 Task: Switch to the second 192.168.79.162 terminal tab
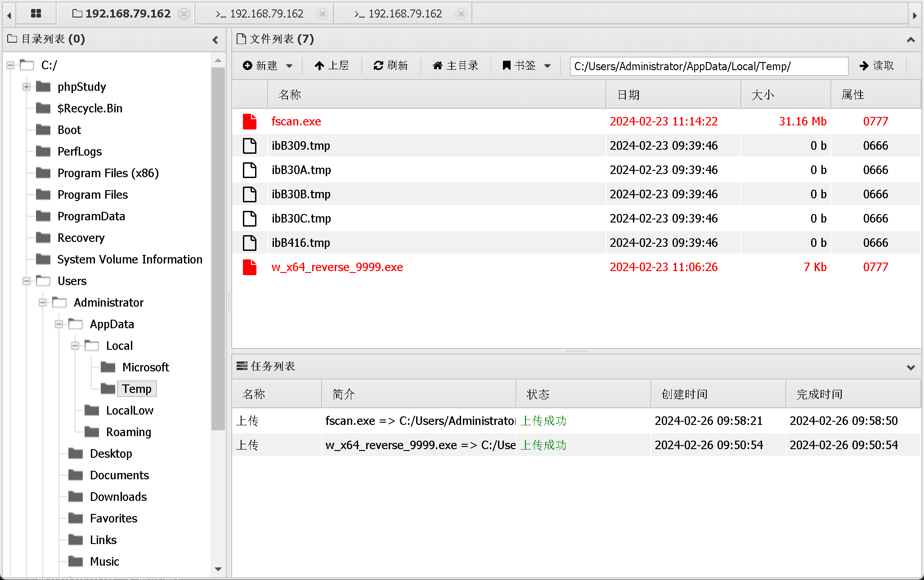(x=265, y=14)
